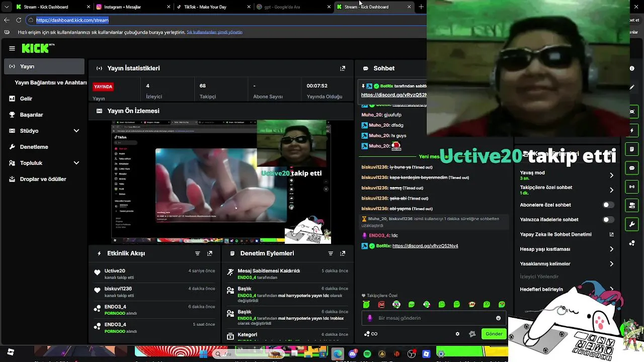Switch to gpt Google'da Ara tab
This screenshot has height=362, width=644.
293,7
